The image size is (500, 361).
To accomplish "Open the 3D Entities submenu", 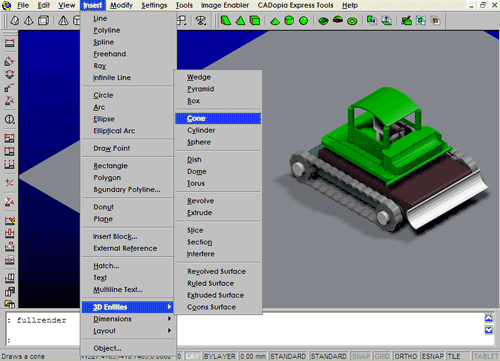I will (128, 307).
